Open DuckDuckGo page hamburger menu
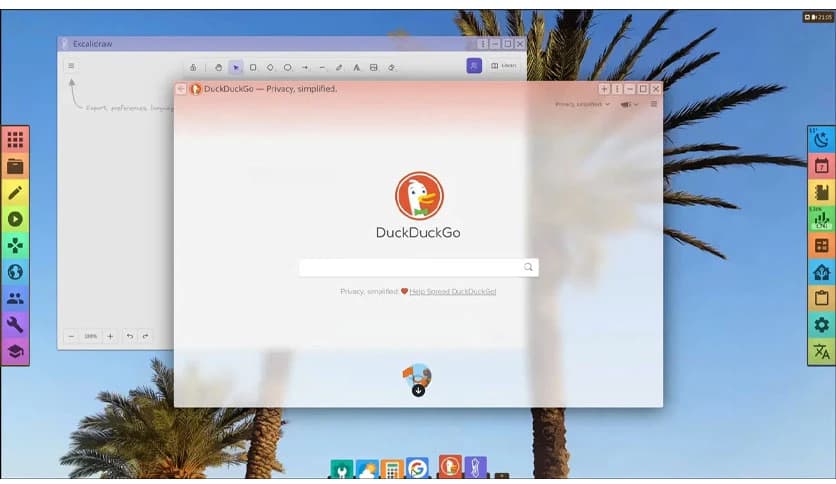Viewport: 836px width, 484px height. (654, 104)
